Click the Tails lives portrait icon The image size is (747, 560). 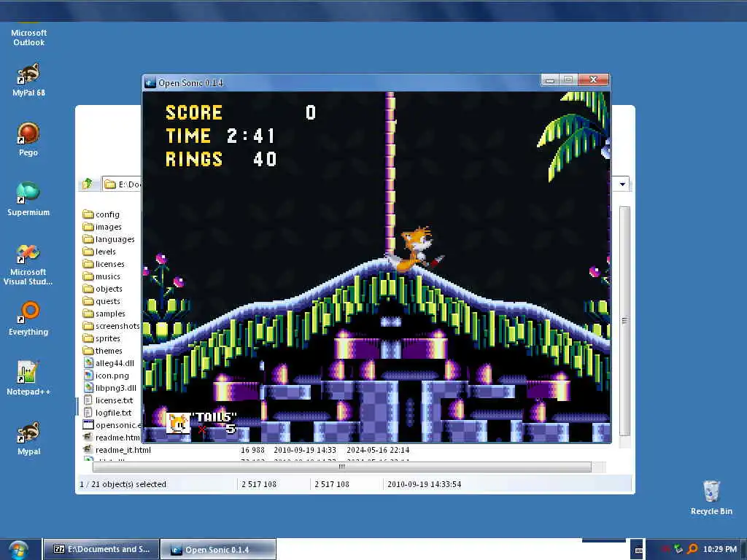click(178, 422)
